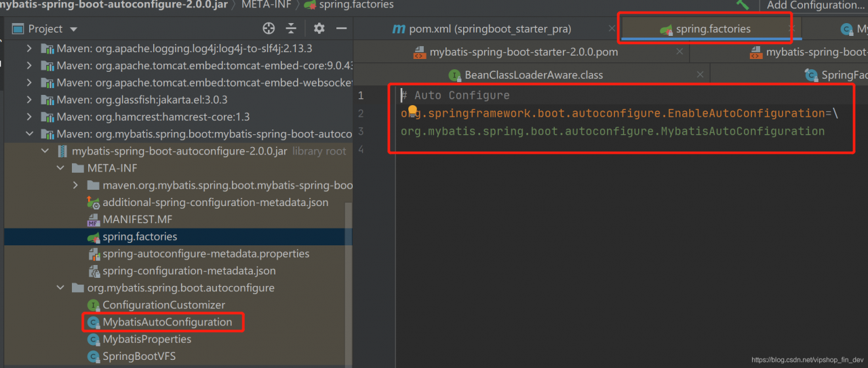Expand Maven log4j-to-slf4j:2.13.3 library

coord(28,48)
